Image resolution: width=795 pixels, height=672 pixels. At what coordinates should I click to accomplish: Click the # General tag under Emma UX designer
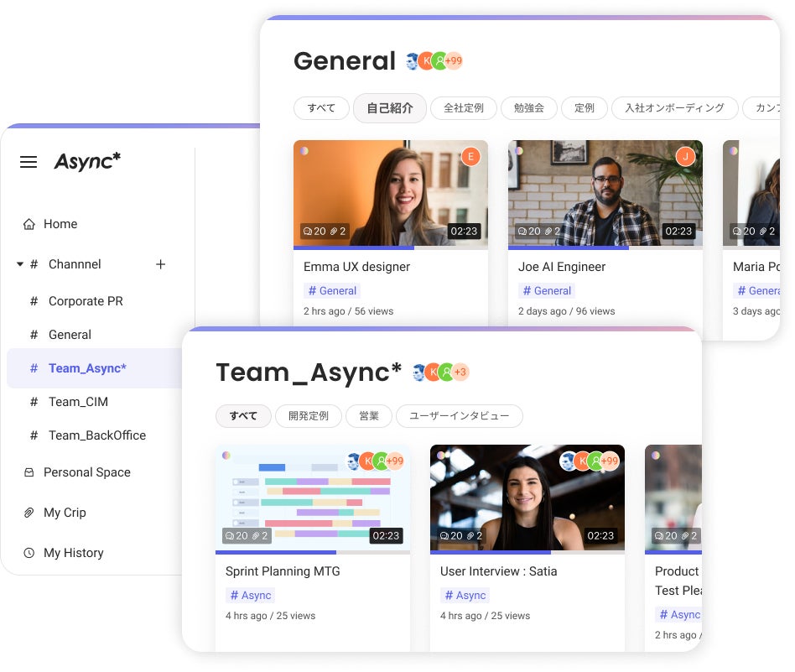coord(332,290)
